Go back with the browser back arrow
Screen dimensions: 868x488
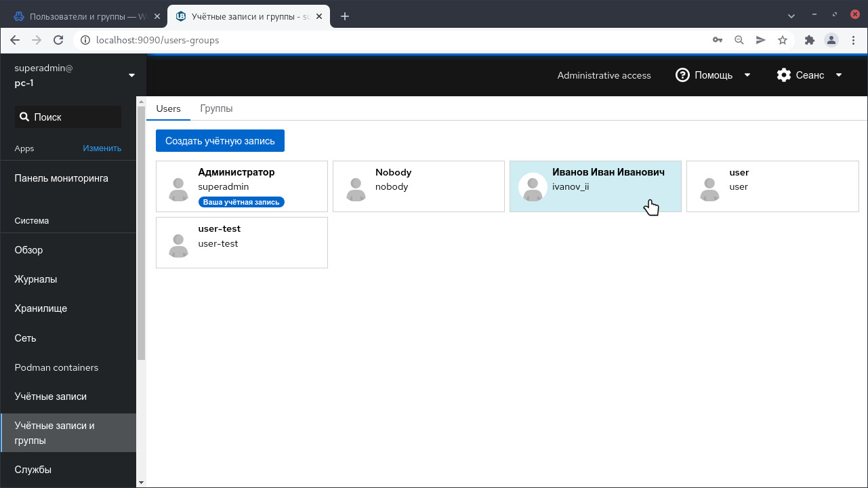[x=15, y=40]
